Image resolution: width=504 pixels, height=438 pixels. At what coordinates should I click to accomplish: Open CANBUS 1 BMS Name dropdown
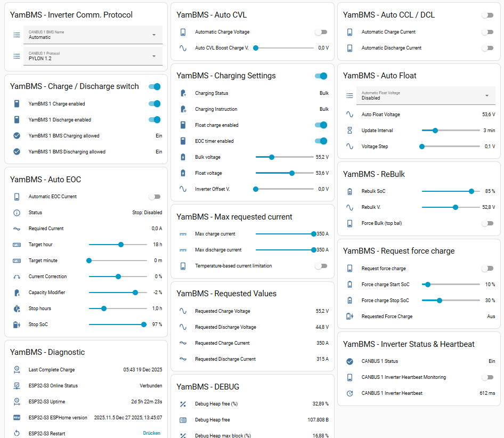pyautogui.click(x=93, y=35)
